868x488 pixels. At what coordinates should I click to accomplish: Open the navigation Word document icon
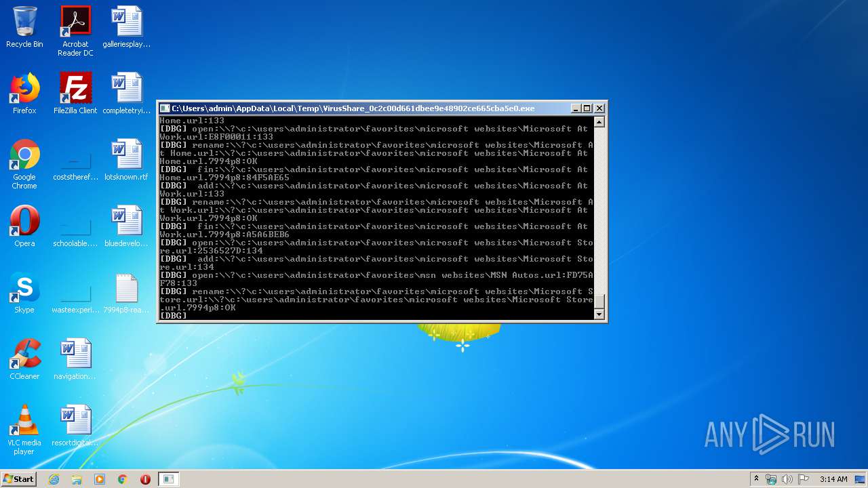(75, 360)
